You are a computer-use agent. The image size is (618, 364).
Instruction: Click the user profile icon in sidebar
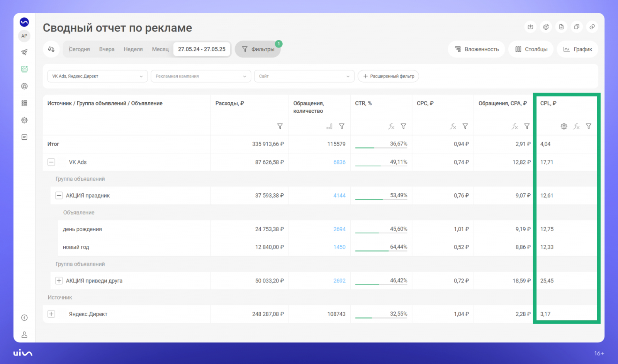click(24, 335)
